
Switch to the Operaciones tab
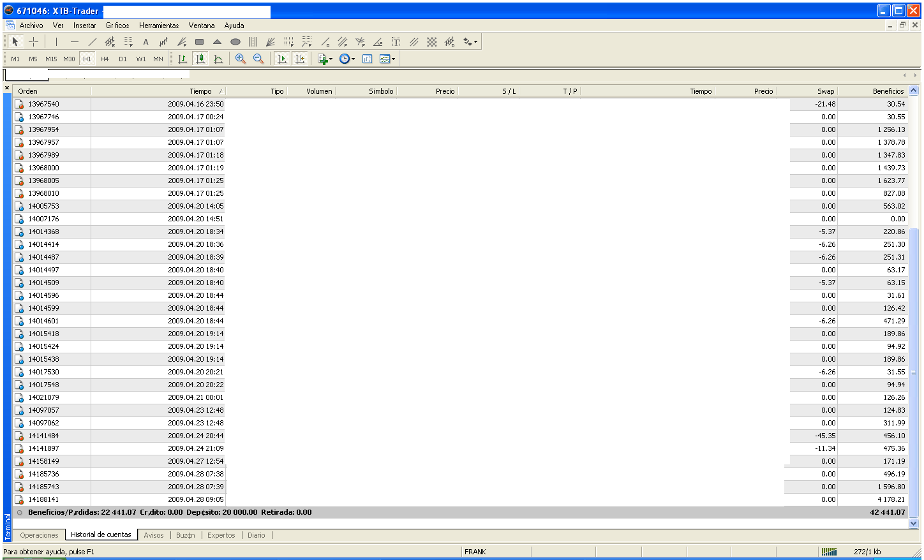[x=39, y=535]
